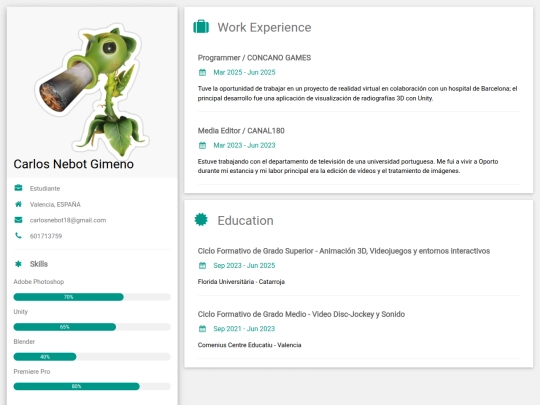Click the envelope icon beside the email address

19,220
